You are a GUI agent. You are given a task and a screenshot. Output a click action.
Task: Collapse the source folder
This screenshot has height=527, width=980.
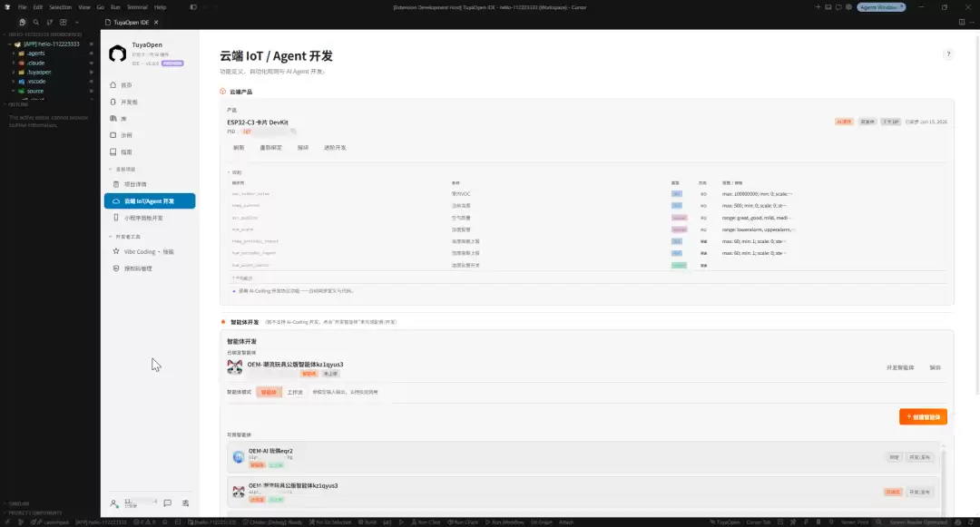pyautogui.click(x=14, y=92)
